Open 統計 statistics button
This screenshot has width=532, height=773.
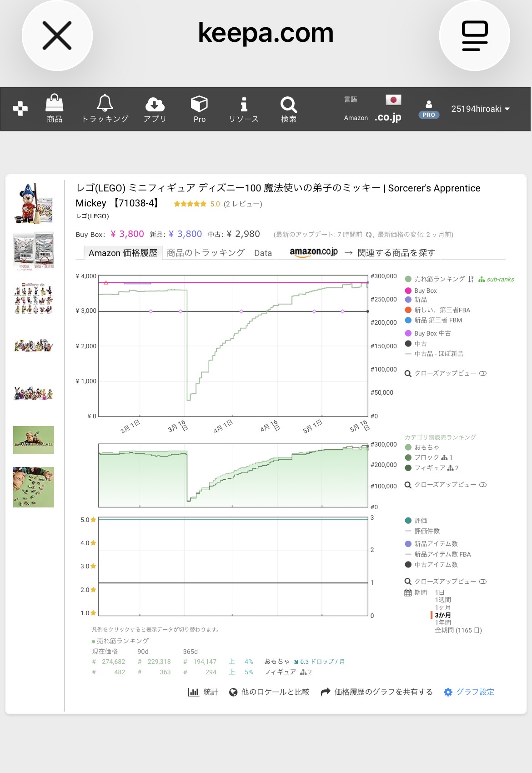click(x=203, y=692)
